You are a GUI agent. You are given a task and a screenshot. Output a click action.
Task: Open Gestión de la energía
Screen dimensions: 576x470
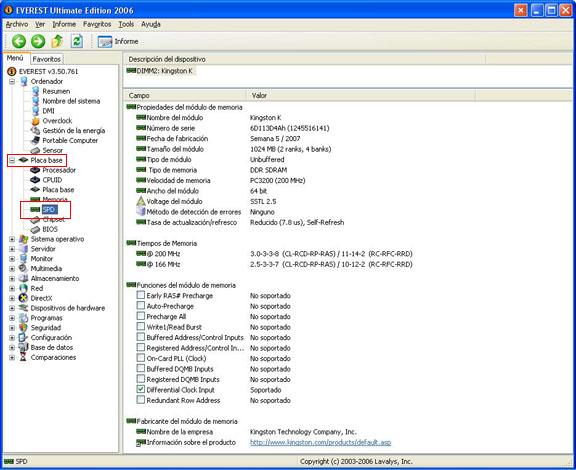(73, 130)
